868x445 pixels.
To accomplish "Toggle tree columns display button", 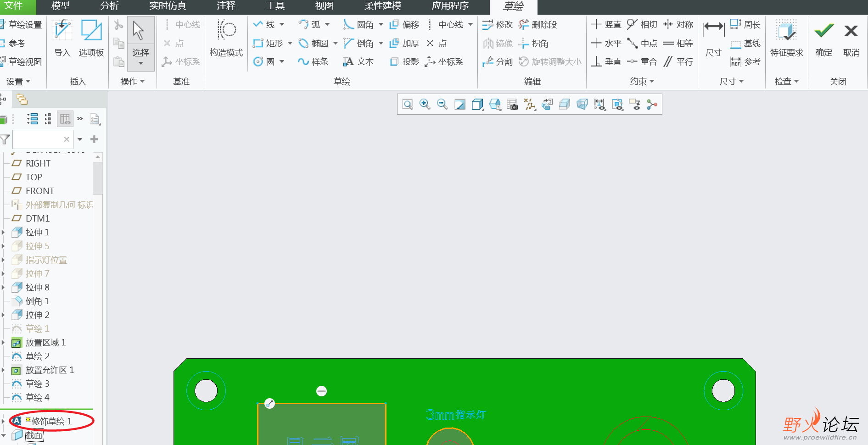I will tap(65, 119).
